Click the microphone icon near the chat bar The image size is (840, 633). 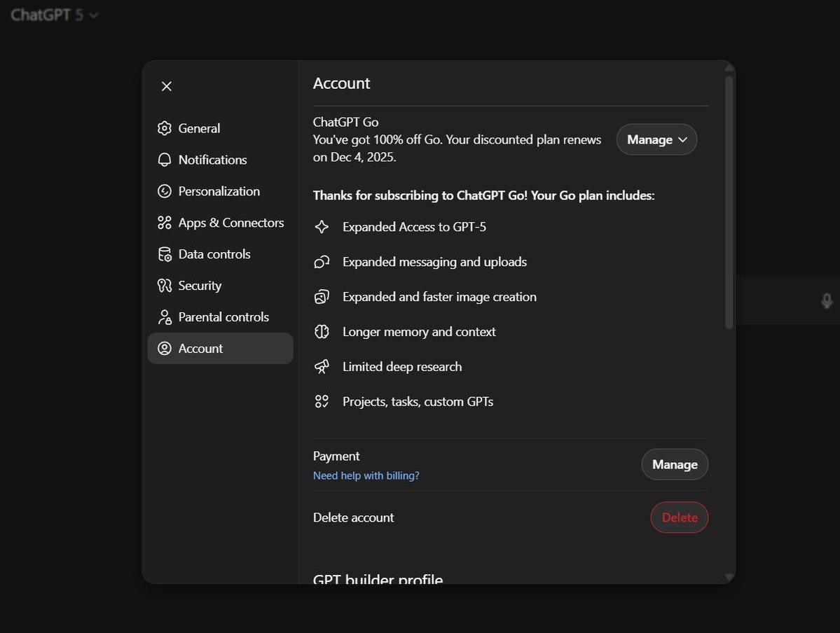[x=827, y=300]
